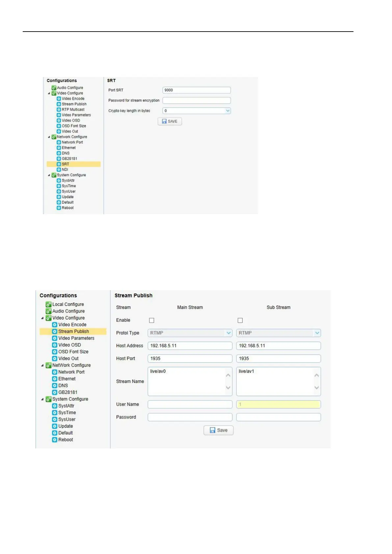
Task: Click the SysUser icon in lower panel
Action: tap(55, 419)
